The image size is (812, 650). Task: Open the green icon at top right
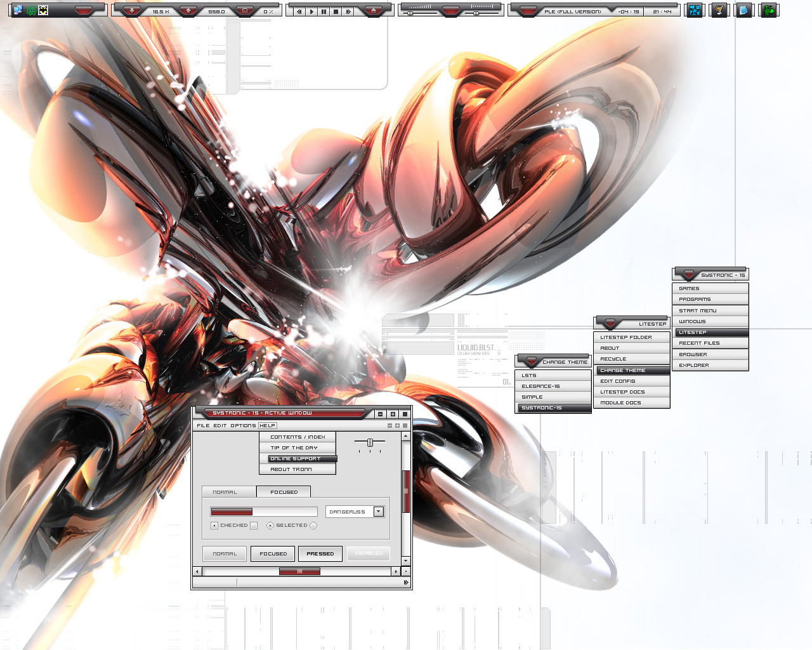pos(768,10)
